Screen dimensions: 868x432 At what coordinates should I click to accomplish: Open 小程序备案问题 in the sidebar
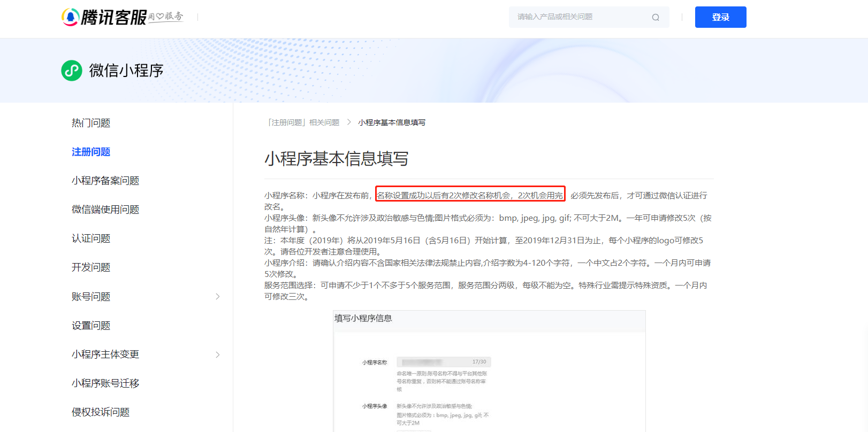tap(105, 181)
